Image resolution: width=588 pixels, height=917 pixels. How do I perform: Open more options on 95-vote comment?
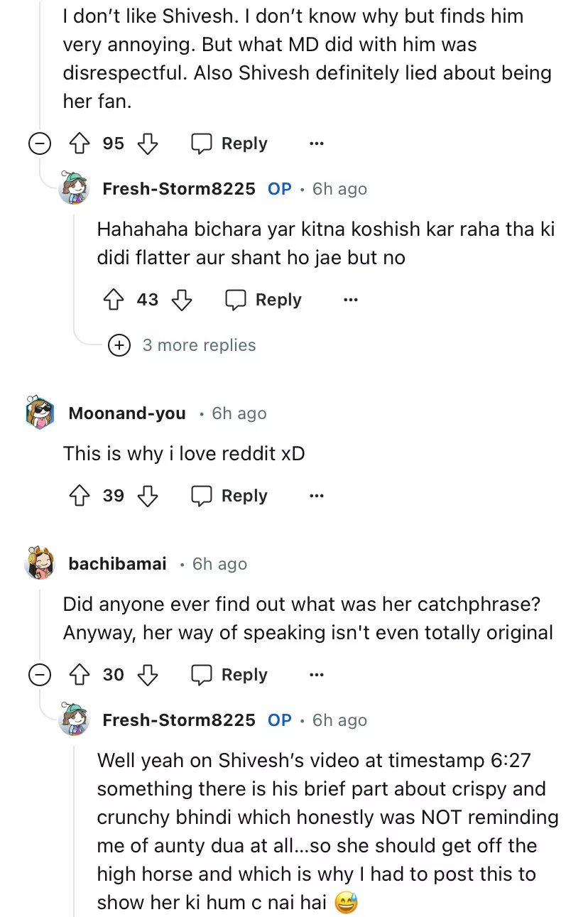317,143
